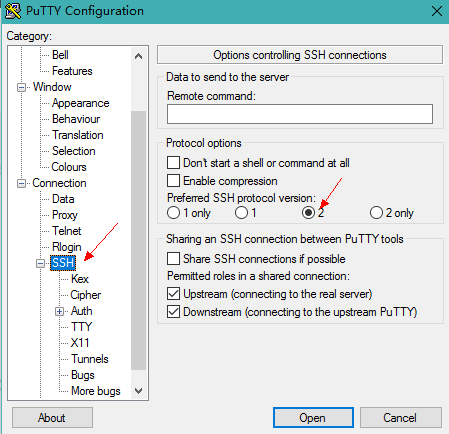The image size is (449, 434).
Task: Go to the Proxy settings
Action: 65,215
